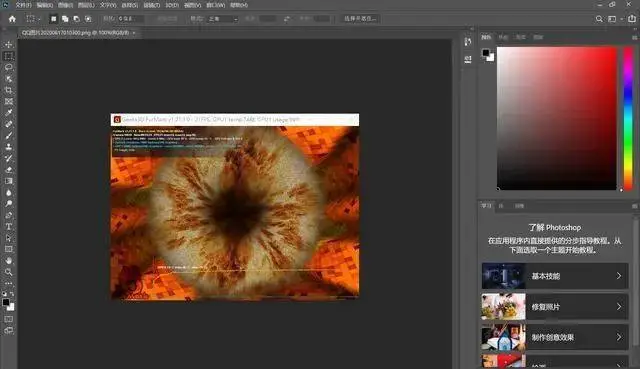Open the workspace switcher icon

click(x=612, y=19)
